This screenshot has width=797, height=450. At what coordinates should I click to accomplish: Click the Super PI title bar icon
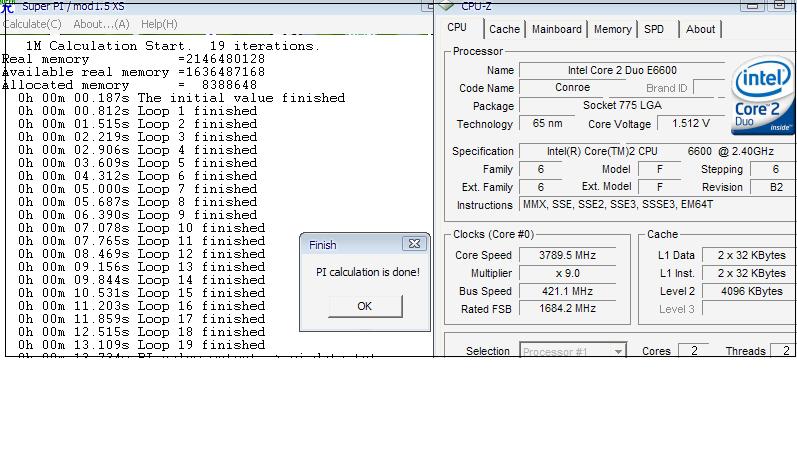pos(8,7)
